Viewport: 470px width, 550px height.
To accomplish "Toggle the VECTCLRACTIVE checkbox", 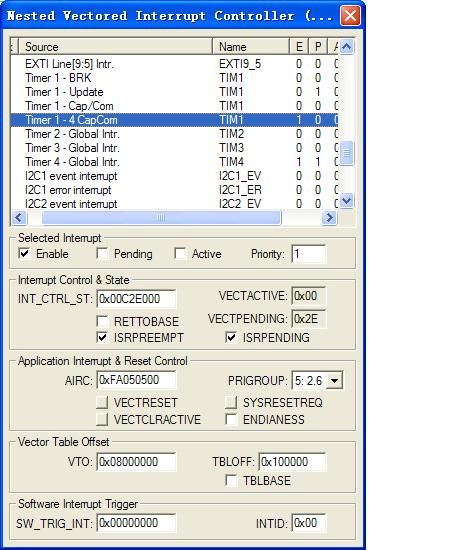I will [x=102, y=419].
